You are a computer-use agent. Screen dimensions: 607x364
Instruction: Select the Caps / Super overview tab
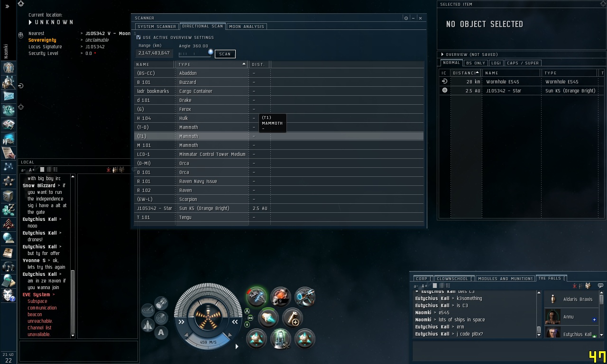point(523,63)
